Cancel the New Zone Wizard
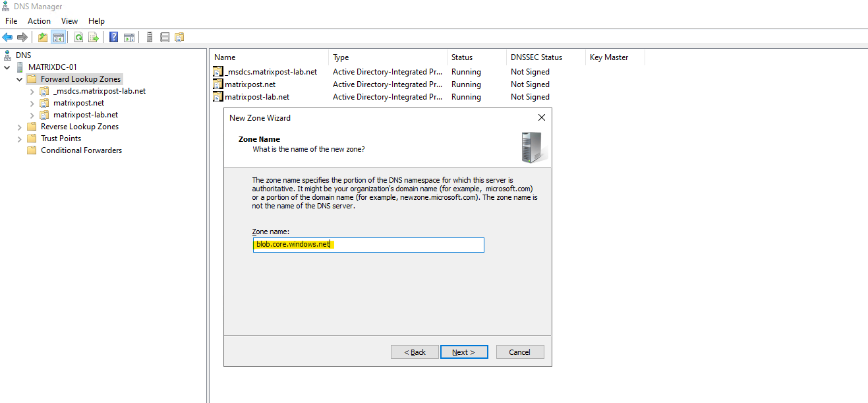868x403 pixels. point(520,352)
